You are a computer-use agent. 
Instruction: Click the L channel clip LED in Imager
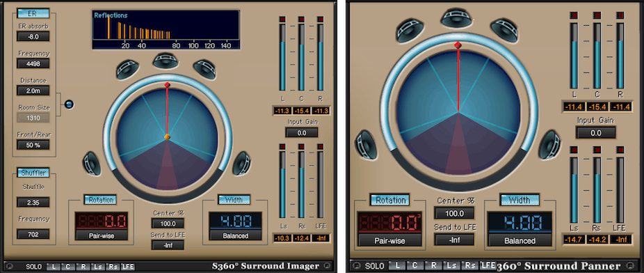point(282,19)
